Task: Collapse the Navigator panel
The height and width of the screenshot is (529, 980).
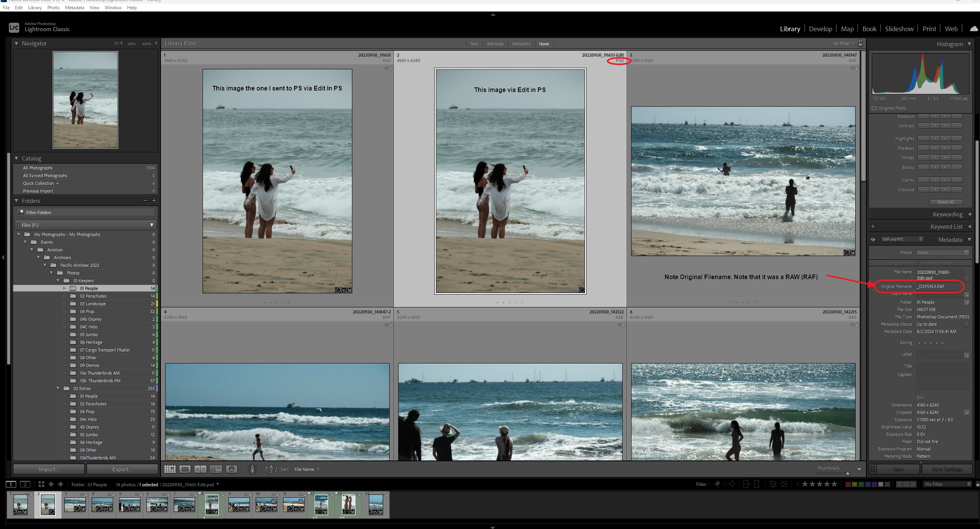Action: tap(17, 44)
